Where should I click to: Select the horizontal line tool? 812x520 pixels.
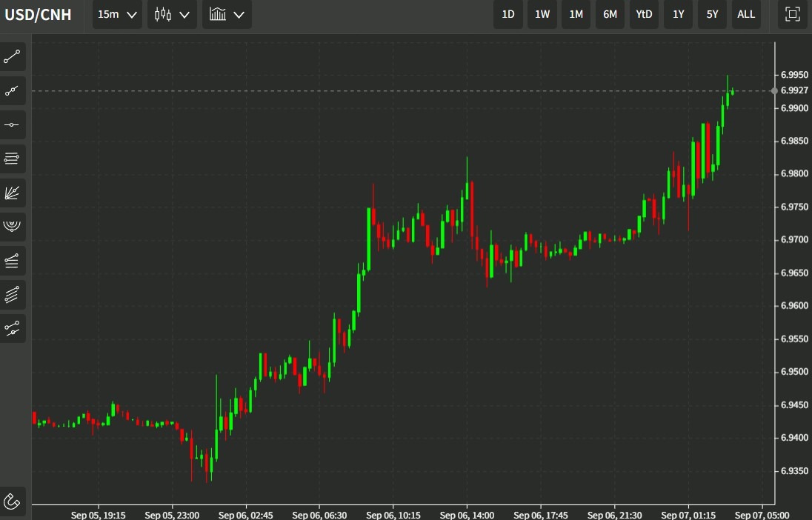click(13, 124)
